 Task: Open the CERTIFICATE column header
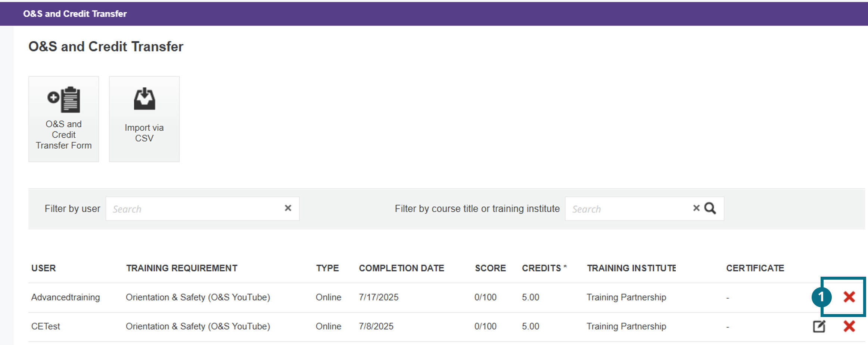point(755,268)
